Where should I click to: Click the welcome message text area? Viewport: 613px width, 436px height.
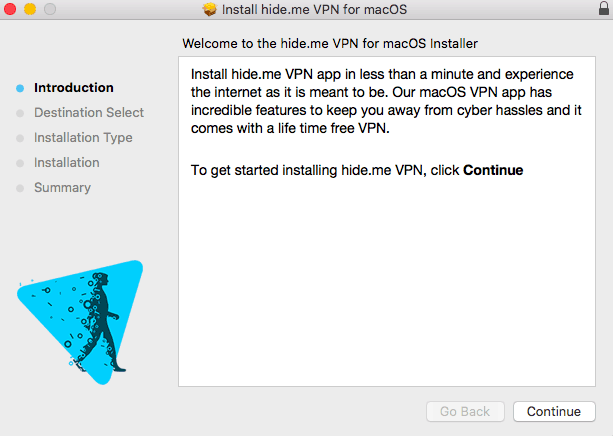(387, 221)
